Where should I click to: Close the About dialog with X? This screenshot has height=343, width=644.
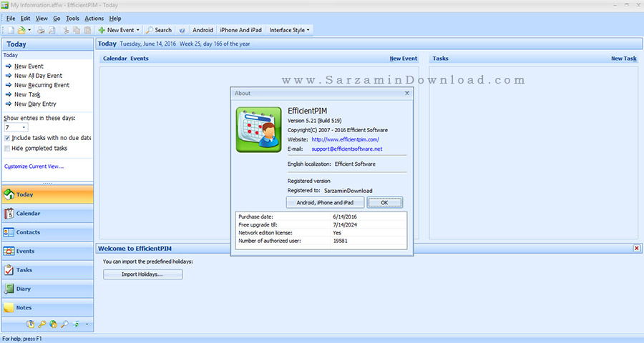(407, 93)
